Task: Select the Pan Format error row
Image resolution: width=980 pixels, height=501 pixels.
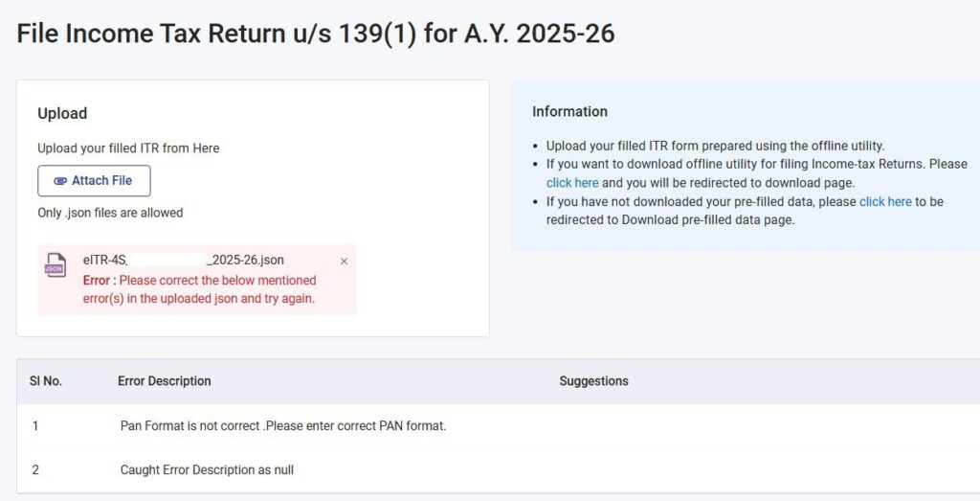Action: point(283,425)
